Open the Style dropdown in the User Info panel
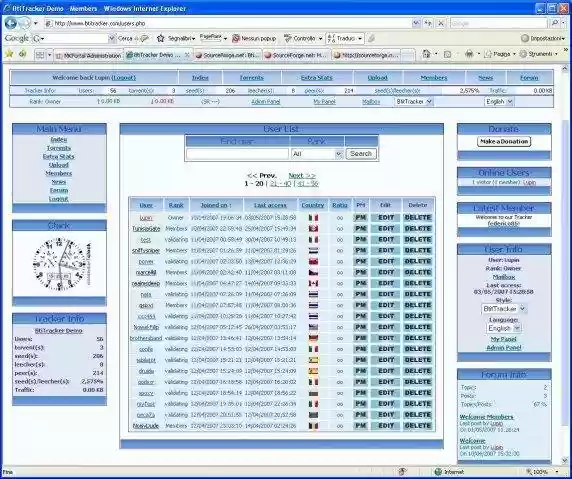This screenshot has height=479, width=572. pos(504,309)
